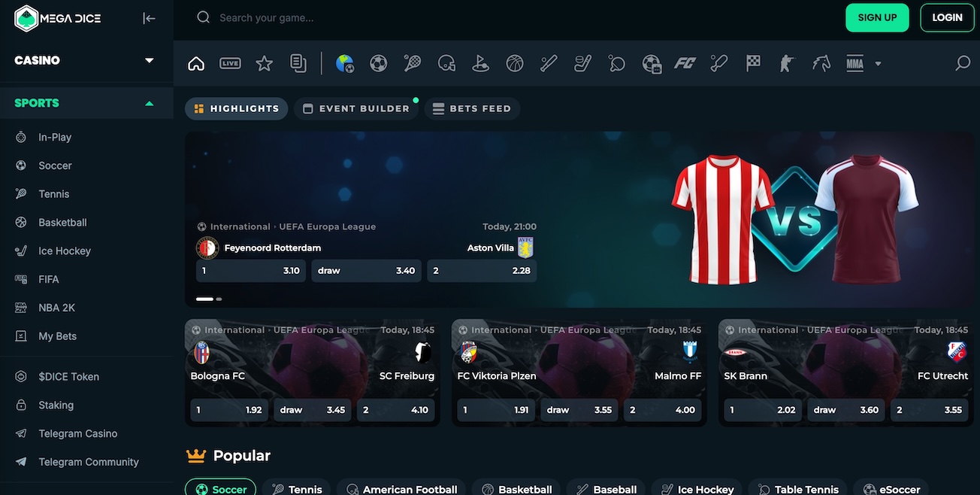Collapse the SPORTS sidebar section
Image resolution: width=980 pixels, height=495 pixels.
[149, 103]
